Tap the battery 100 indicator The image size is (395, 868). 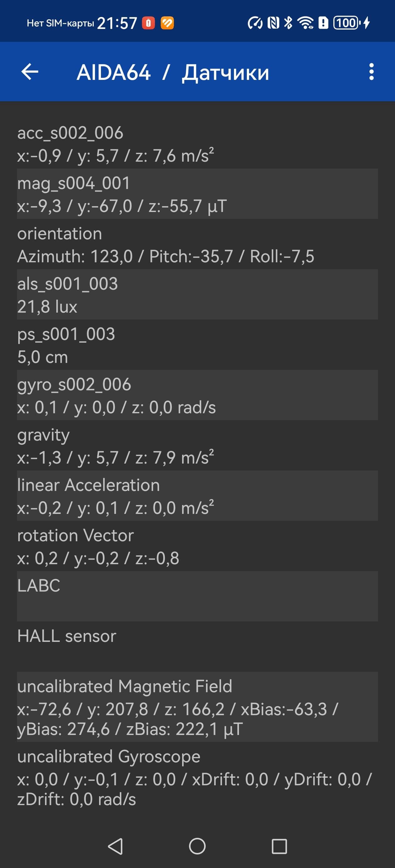pos(347,23)
